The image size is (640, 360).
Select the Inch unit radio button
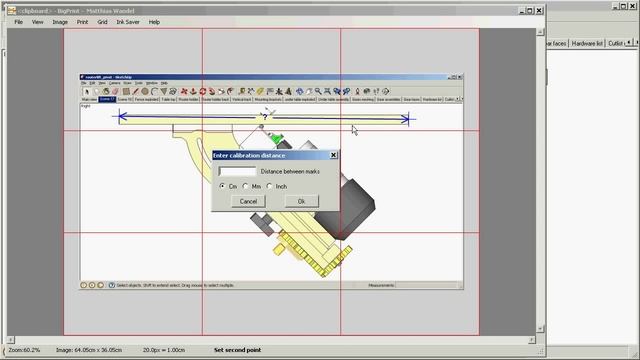(269, 186)
